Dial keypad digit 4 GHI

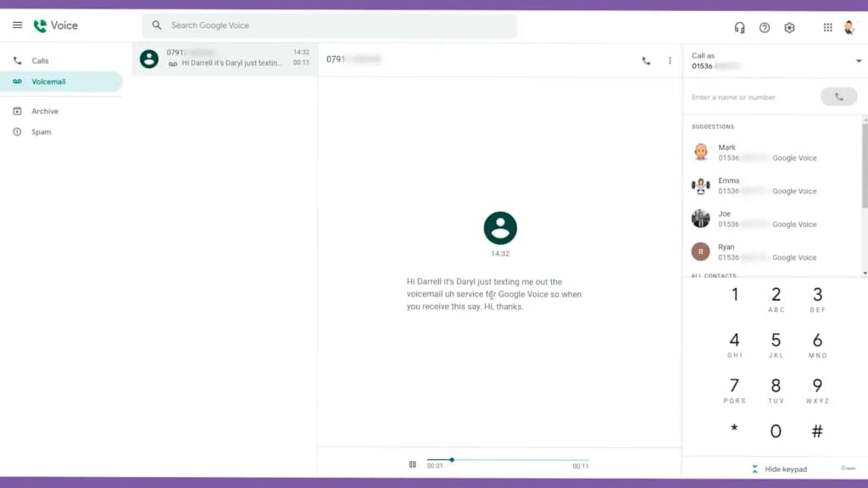pos(735,345)
